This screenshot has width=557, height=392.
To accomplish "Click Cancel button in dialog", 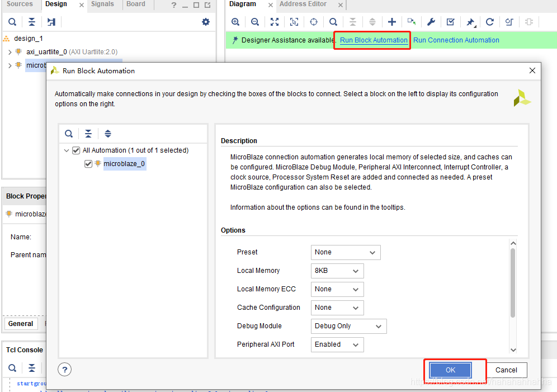I will [x=506, y=370].
